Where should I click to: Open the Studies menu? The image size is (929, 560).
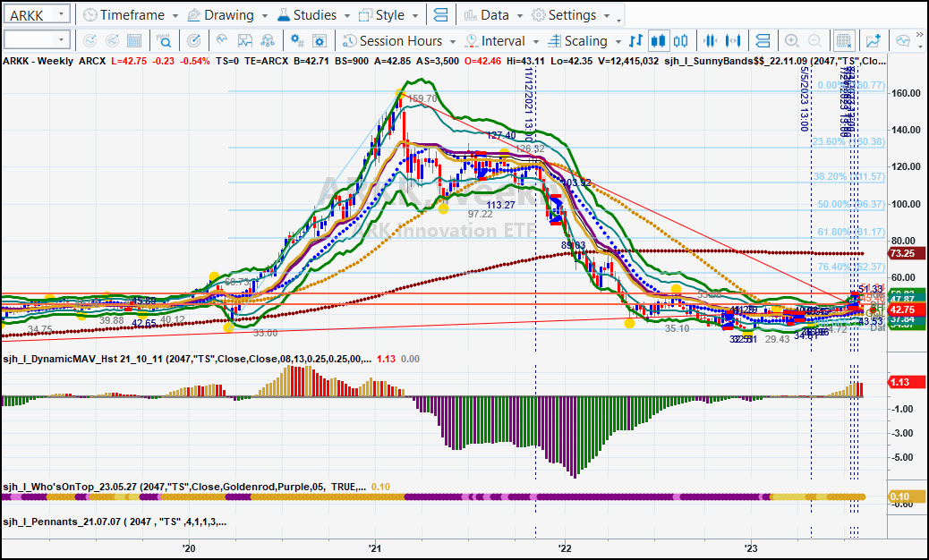click(x=313, y=15)
